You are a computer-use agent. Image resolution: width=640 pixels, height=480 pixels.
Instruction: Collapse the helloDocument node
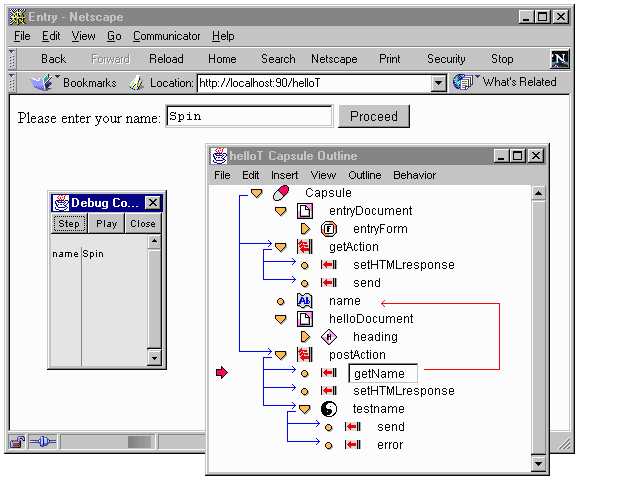(280, 319)
